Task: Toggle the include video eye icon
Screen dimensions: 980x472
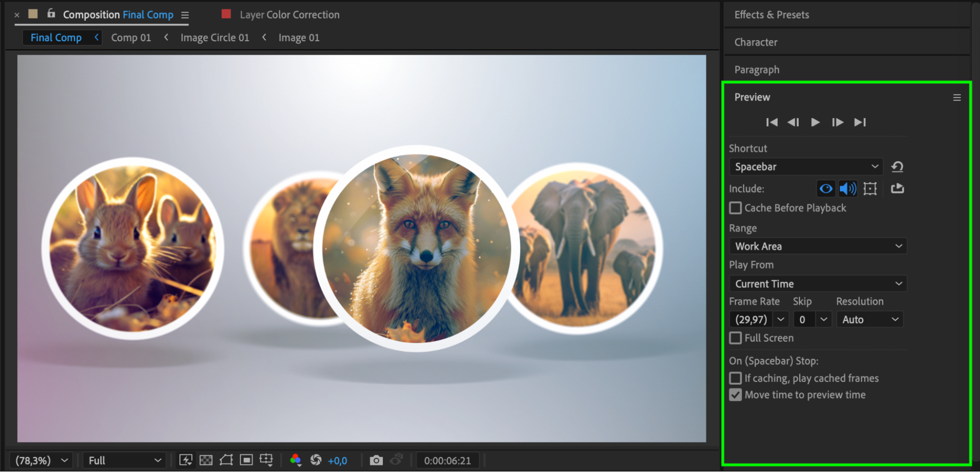Action: (x=826, y=189)
